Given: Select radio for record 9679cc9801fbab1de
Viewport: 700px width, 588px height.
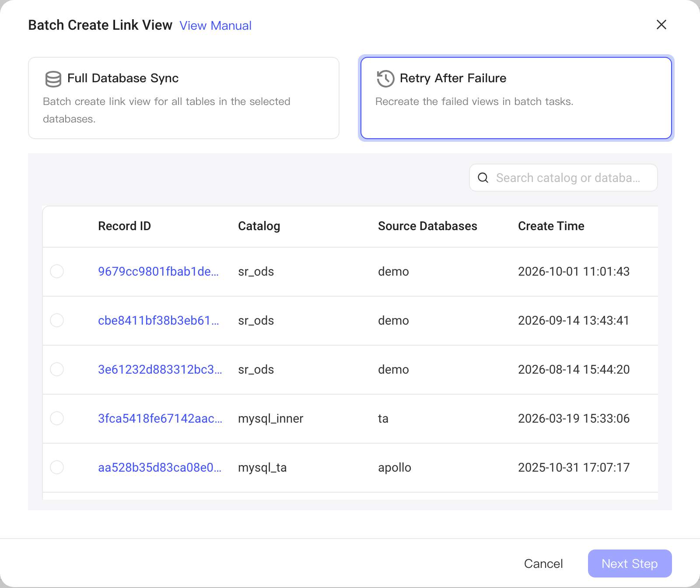Looking at the screenshot, I should click(57, 271).
